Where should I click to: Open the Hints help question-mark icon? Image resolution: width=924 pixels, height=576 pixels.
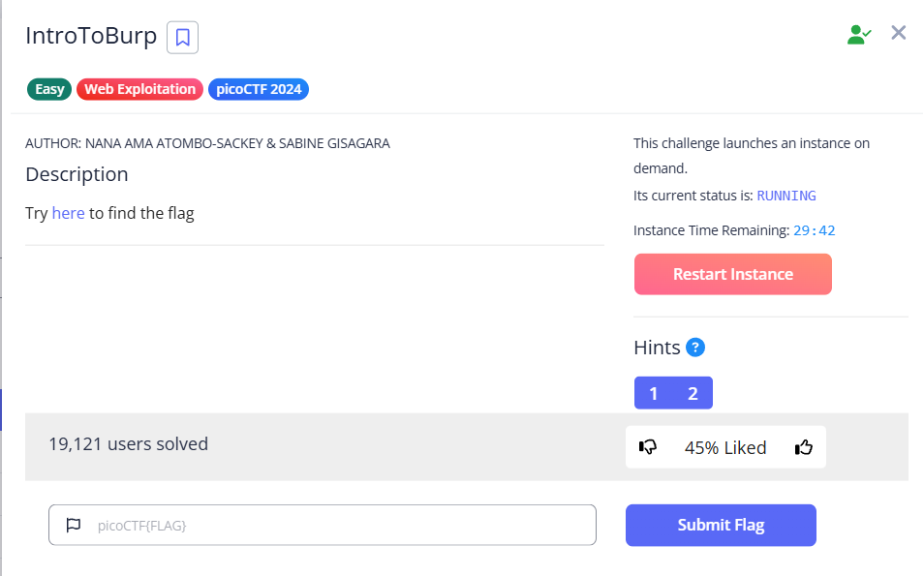tap(695, 348)
